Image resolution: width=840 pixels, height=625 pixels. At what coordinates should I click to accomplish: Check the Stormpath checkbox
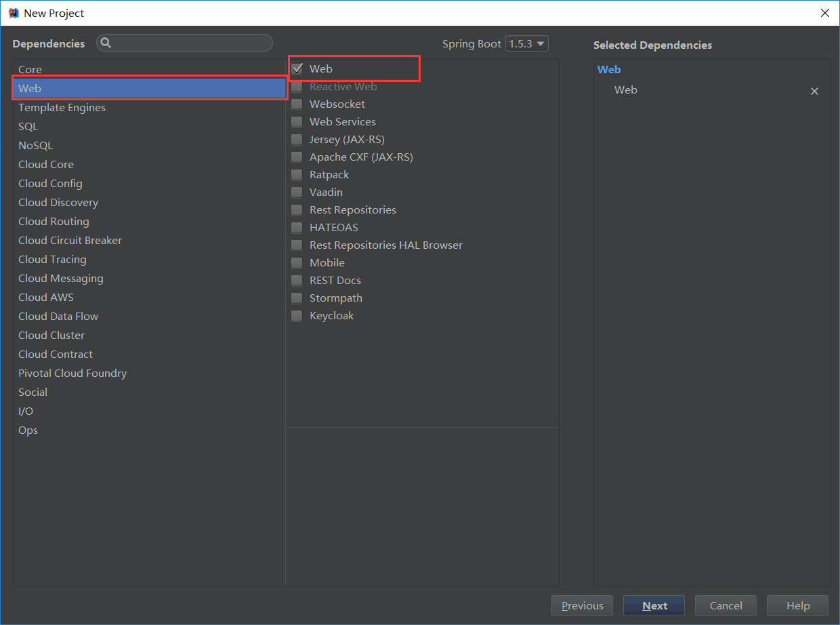pos(297,298)
